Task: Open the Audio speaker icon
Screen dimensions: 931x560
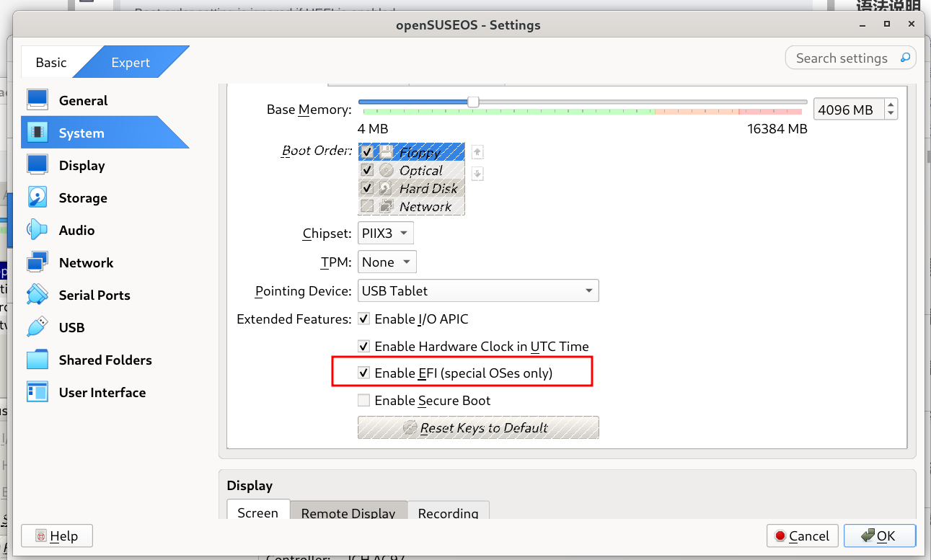Action: 37,230
